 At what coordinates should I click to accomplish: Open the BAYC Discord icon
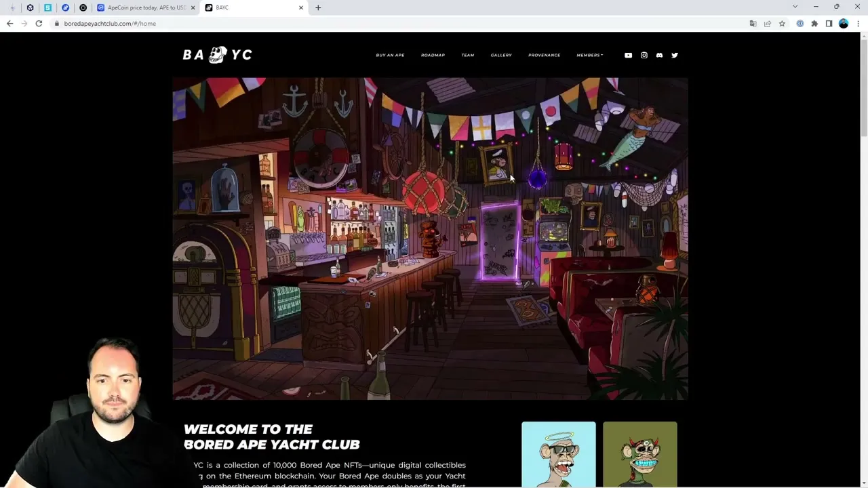click(x=659, y=55)
